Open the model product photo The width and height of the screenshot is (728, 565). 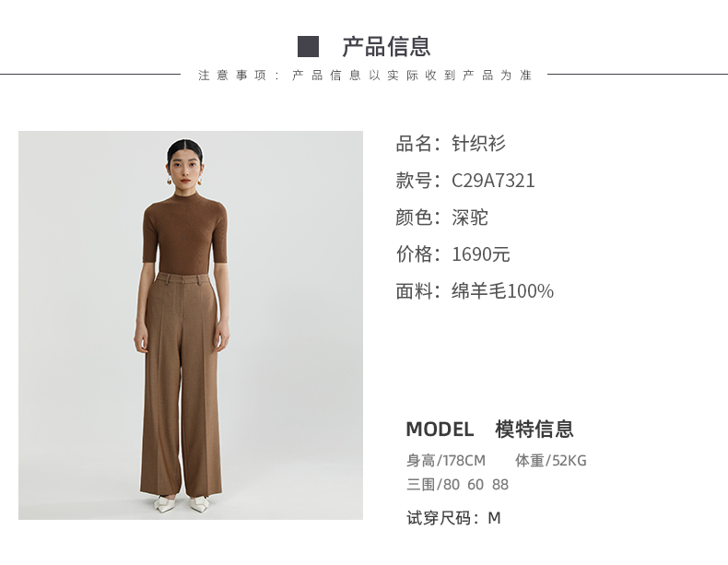pos(191,325)
